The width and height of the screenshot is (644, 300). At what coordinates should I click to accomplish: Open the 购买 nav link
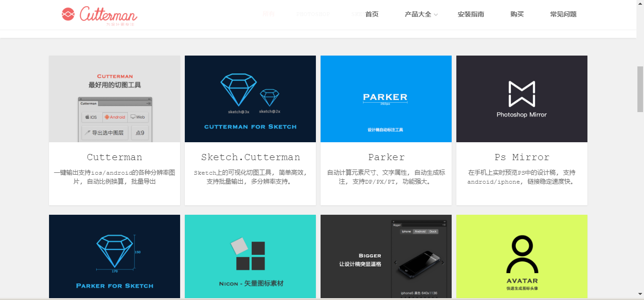(x=517, y=14)
